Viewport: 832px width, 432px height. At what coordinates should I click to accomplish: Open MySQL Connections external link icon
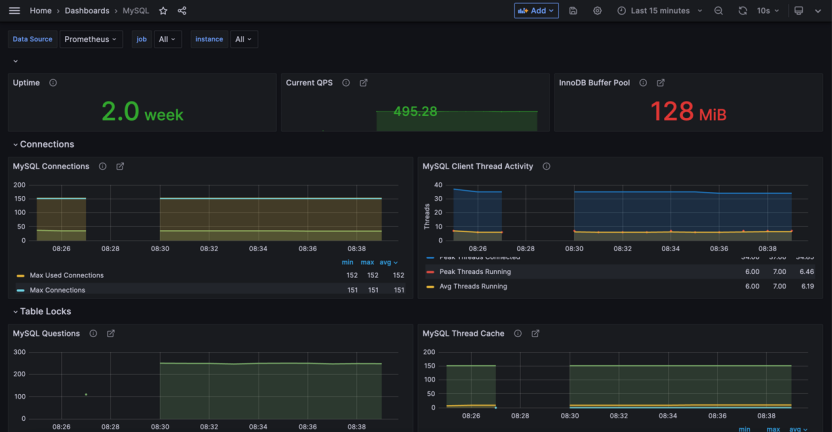(x=120, y=166)
